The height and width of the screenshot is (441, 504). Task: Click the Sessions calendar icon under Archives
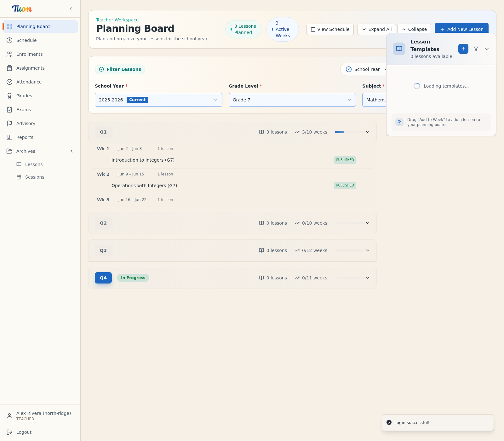pyautogui.click(x=18, y=177)
